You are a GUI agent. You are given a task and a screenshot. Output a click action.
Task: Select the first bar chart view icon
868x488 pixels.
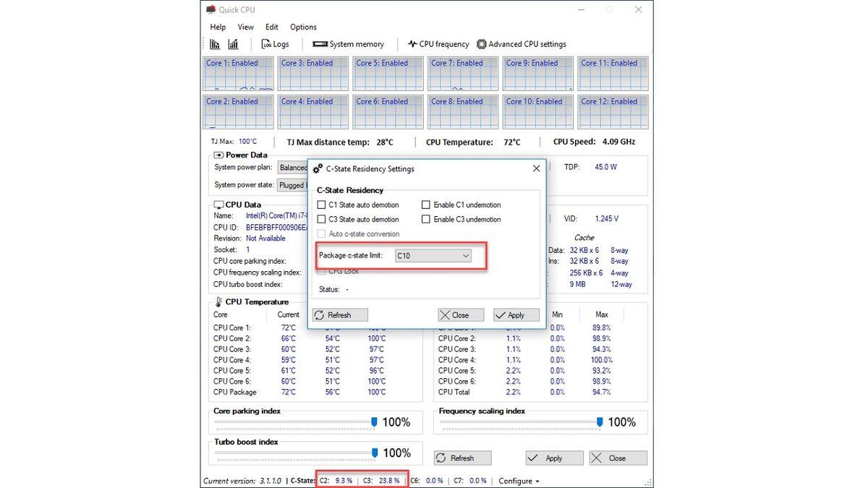pyautogui.click(x=215, y=43)
